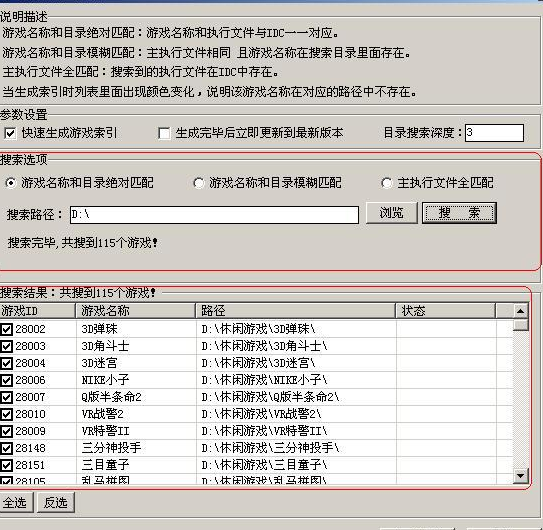Select 游戏名称和目录绝对匹配 radio option
The image size is (543, 530).
click(x=11, y=183)
